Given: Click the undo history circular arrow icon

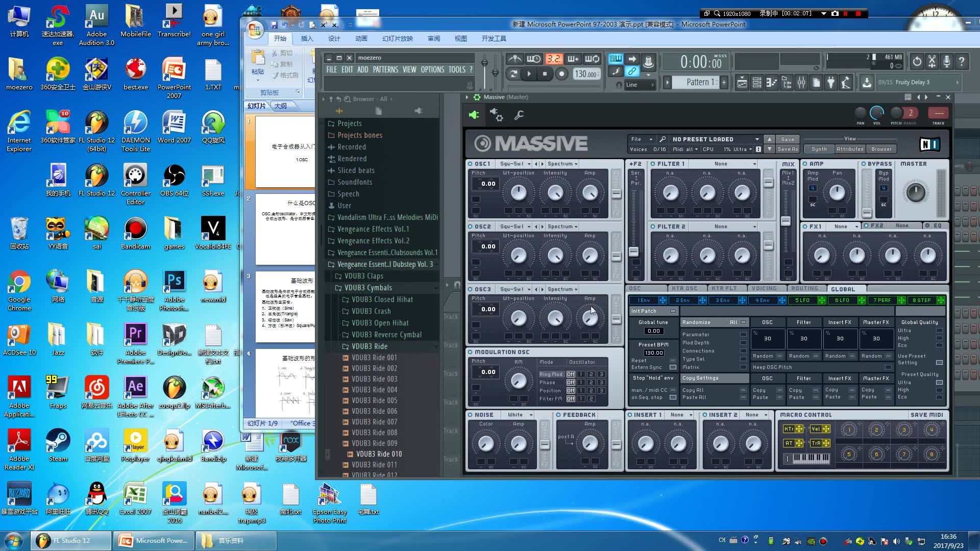Looking at the screenshot, I should (917, 62).
